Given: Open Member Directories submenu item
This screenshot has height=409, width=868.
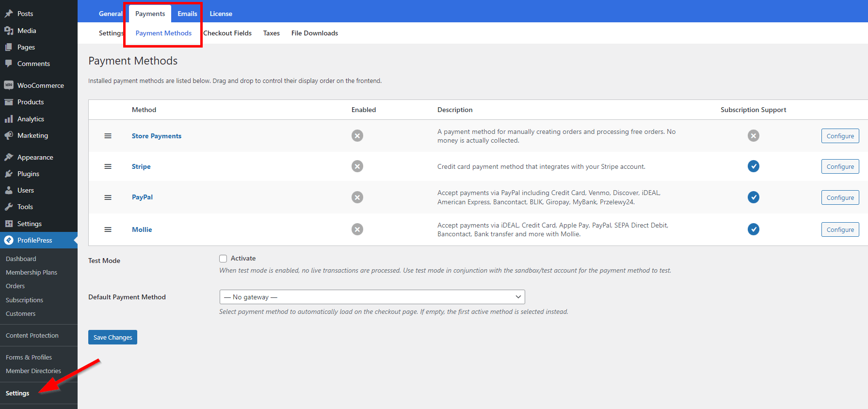Looking at the screenshot, I should click(33, 371).
